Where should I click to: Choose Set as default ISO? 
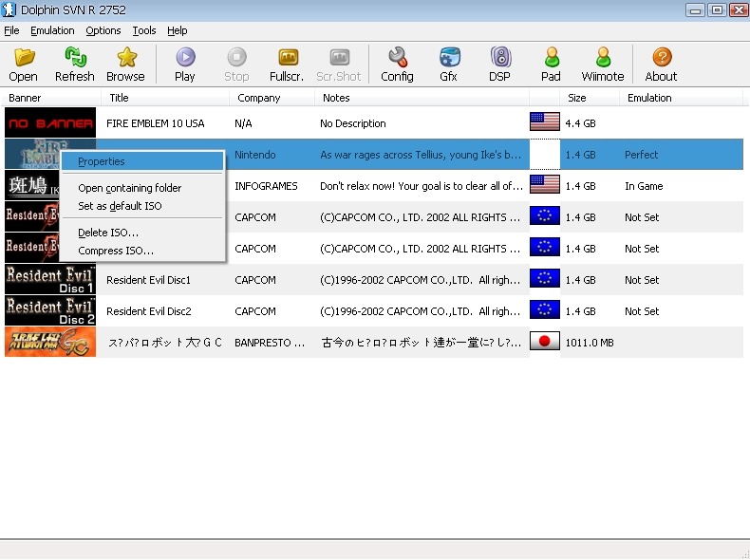pos(120,206)
